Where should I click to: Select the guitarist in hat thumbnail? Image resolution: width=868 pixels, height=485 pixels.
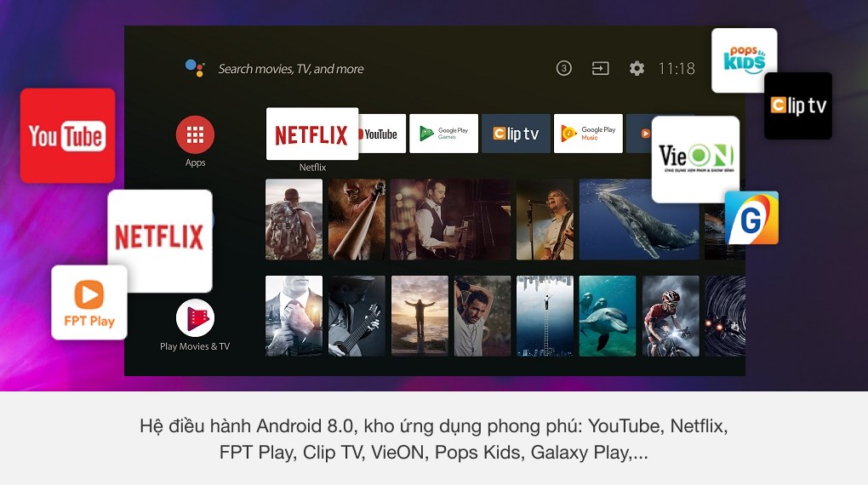click(357, 316)
